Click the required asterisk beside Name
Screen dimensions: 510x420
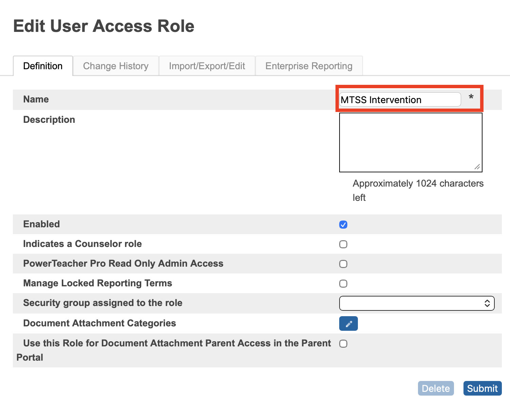click(472, 98)
